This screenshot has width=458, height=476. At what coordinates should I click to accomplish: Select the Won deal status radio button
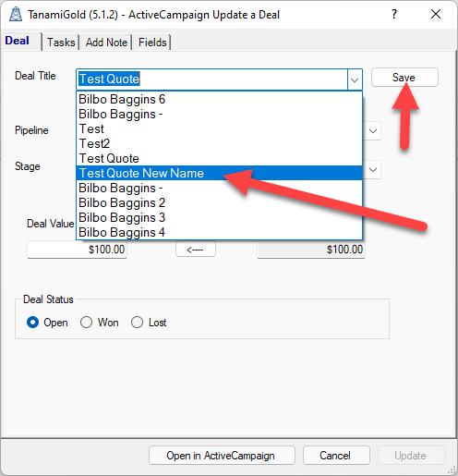pos(86,323)
